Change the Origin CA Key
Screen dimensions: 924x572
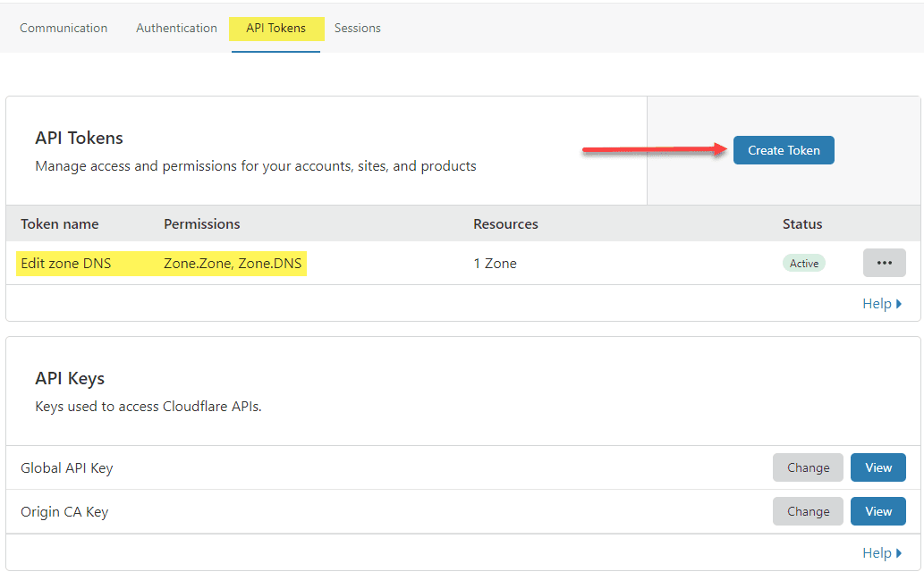tap(808, 511)
